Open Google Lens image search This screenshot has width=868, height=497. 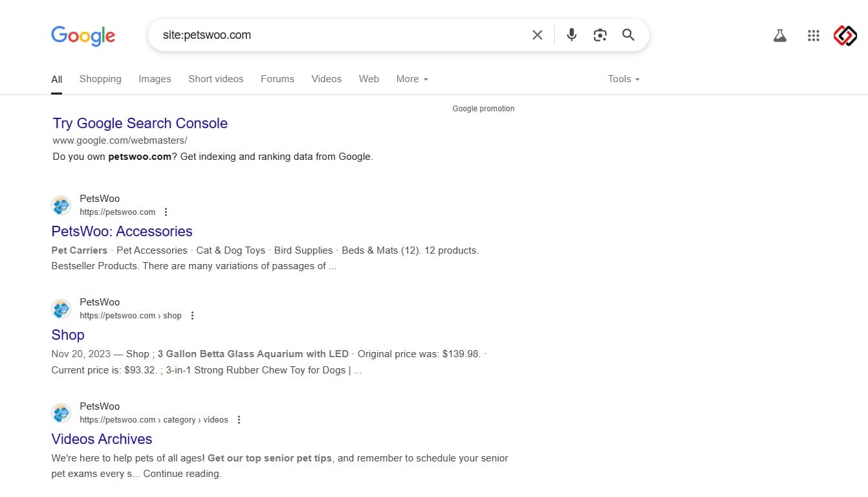click(x=600, y=35)
